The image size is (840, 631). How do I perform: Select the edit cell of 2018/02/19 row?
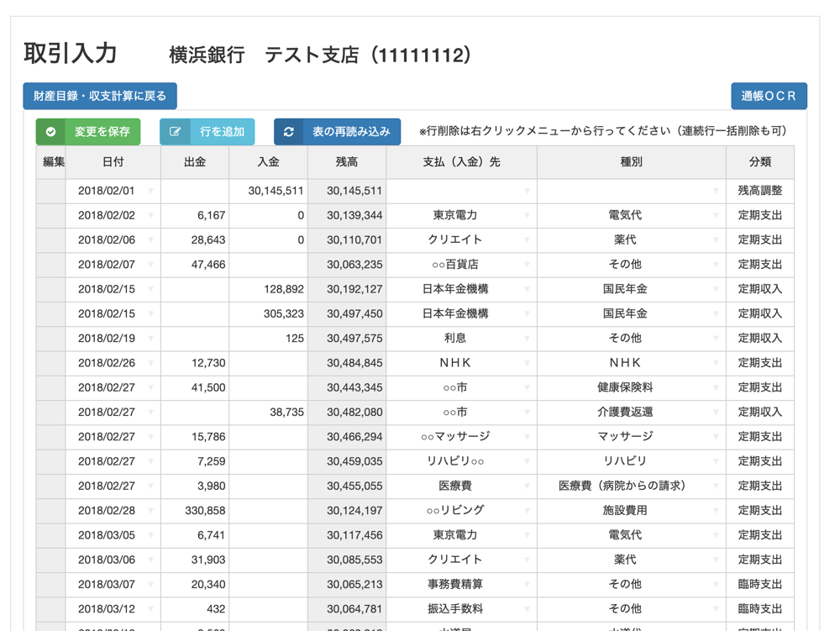coord(51,339)
